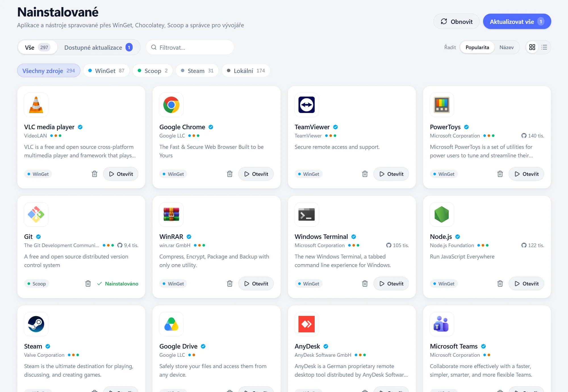Click the Node.js hexagon icon

pos(442,214)
